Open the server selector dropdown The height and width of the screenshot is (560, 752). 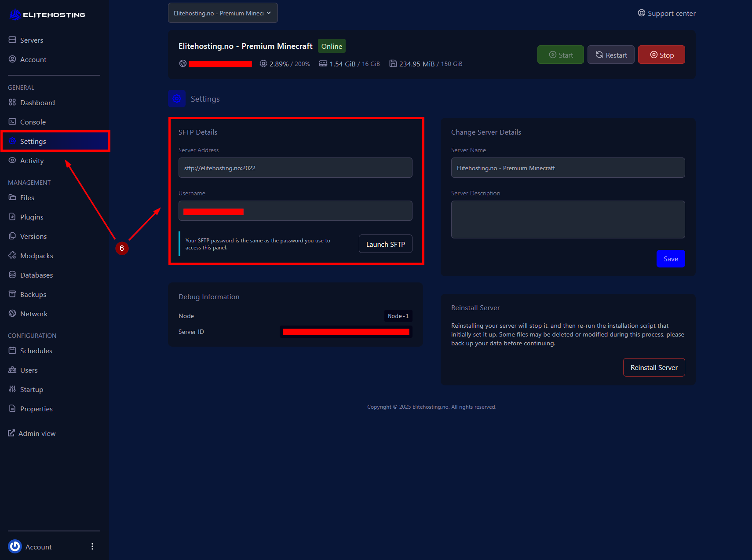[223, 13]
